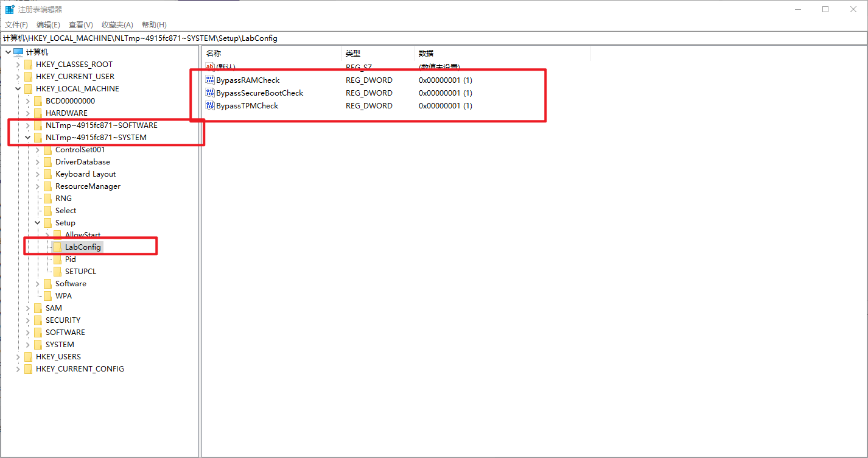
Task: Click the HKEY_USERS folder icon
Action: click(x=29, y=357)
